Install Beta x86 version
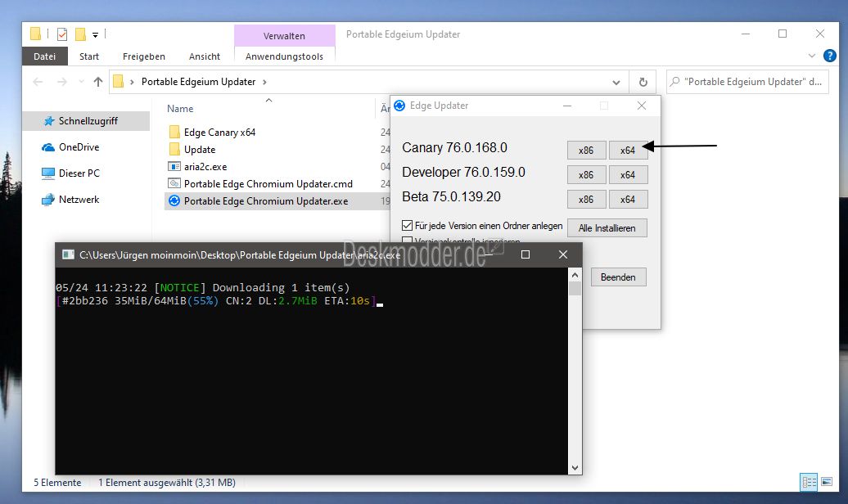 586,200
